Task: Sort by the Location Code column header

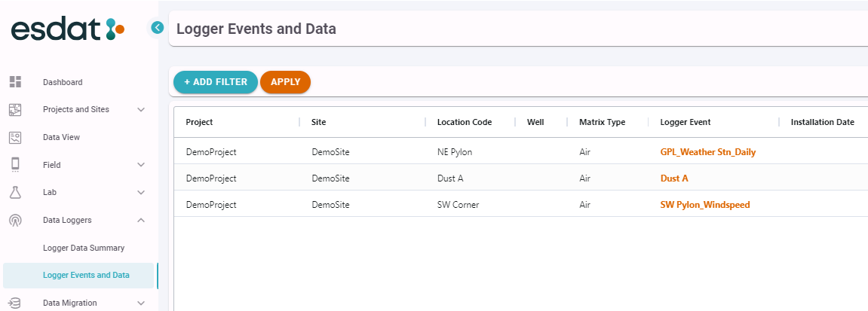Action: tap(465, 122)
